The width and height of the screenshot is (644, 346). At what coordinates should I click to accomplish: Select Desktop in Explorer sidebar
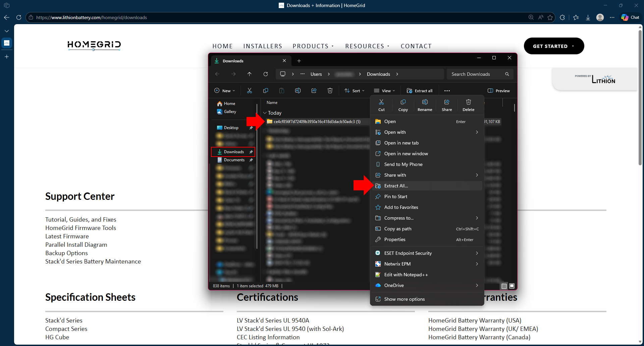[231, 128]
